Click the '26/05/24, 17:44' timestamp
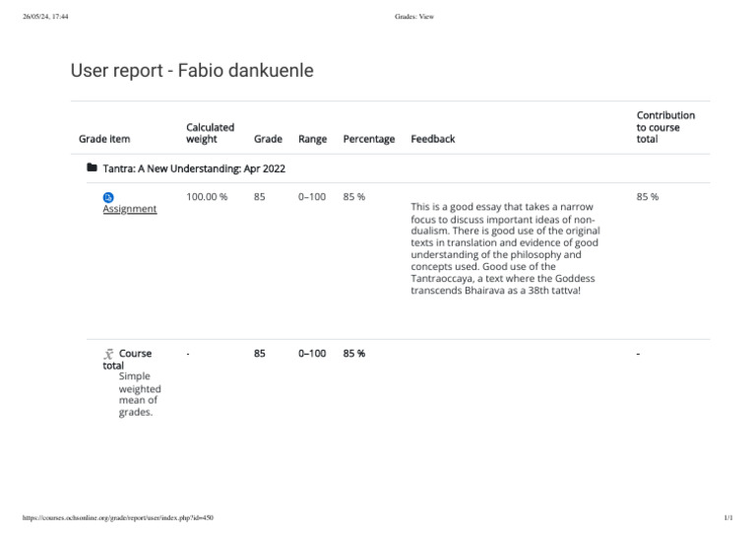Image resolution: width=756 pixels, height=535 pixels. tap(45, 17)
